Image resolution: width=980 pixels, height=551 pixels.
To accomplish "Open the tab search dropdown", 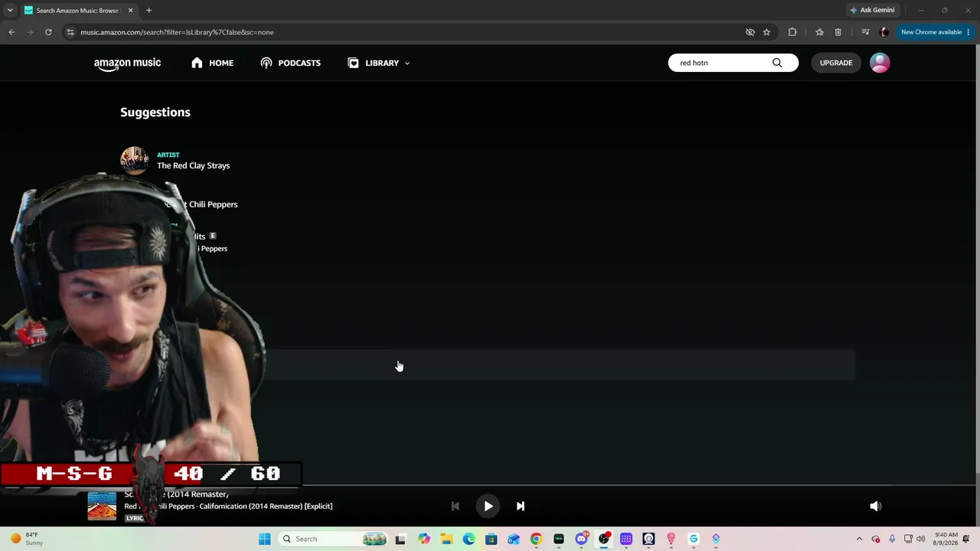I will point(10,10).
